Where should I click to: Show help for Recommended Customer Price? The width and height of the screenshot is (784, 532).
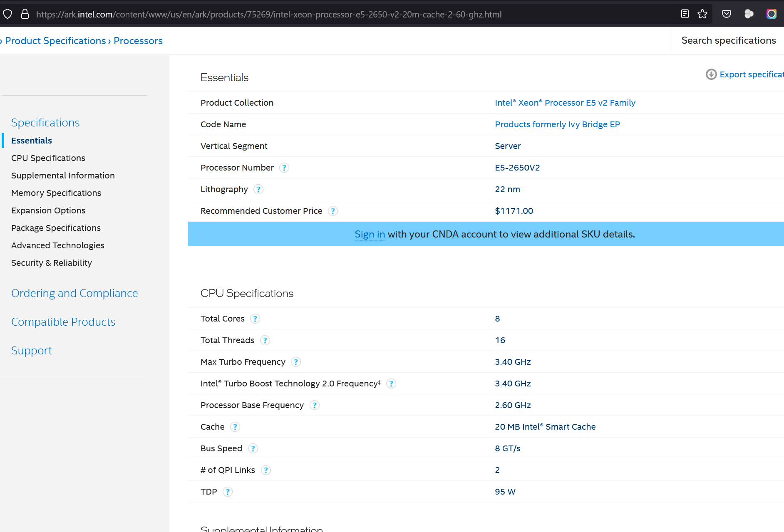coord(333,211)
